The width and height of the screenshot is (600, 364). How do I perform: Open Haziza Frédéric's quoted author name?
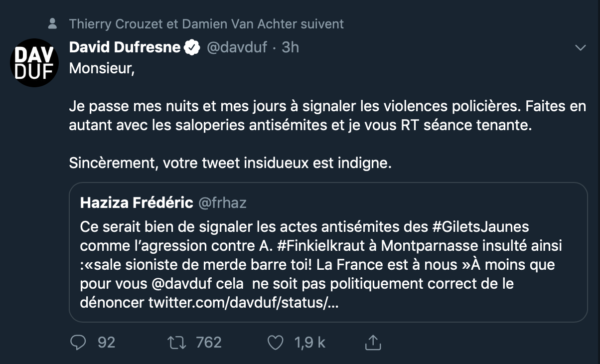click(x=136, y=203)
